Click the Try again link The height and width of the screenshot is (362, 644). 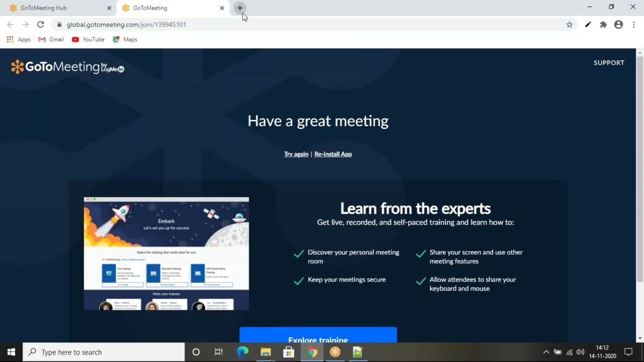tap(296, 154)
